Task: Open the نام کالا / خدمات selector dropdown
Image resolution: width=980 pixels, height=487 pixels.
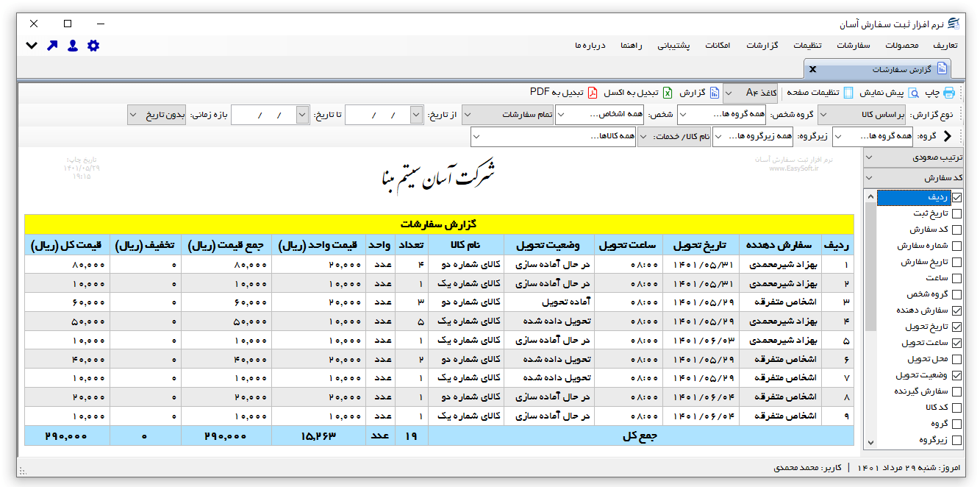Action: [674, 137]
